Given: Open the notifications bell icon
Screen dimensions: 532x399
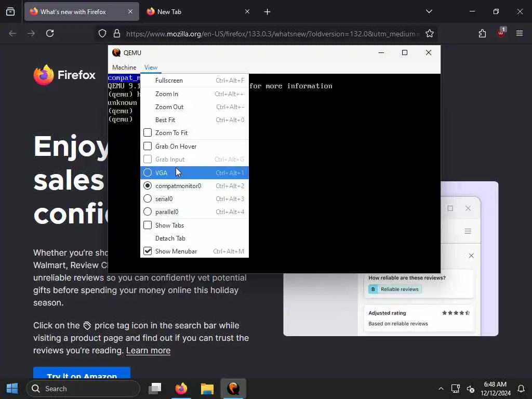Looking at the screenshot, I should point(521,389).
